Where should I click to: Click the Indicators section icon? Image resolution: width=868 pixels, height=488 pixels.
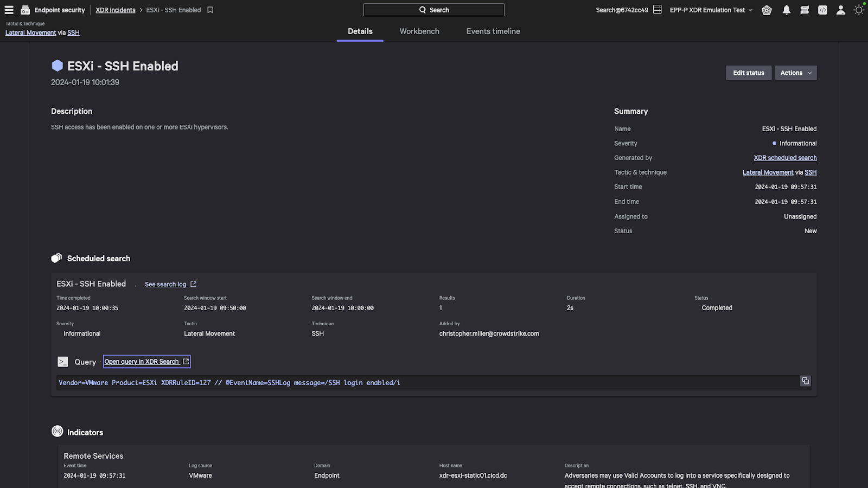pos(57,431)
